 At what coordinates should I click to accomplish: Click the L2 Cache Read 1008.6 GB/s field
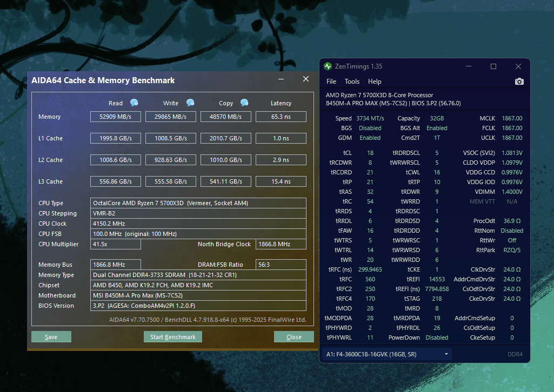tap(116, 160)
